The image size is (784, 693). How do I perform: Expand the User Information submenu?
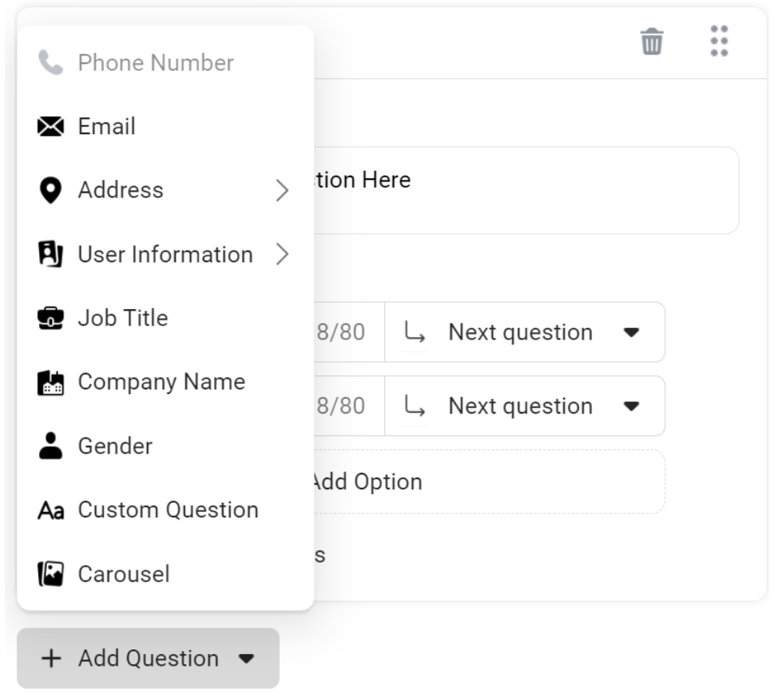pyautogui.click(x=281, y=254)
